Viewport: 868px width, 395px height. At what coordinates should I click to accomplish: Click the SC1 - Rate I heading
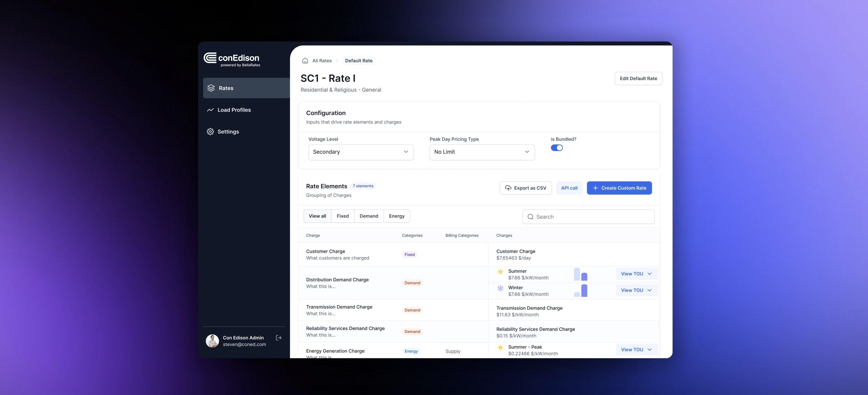[x=328, y=78]
